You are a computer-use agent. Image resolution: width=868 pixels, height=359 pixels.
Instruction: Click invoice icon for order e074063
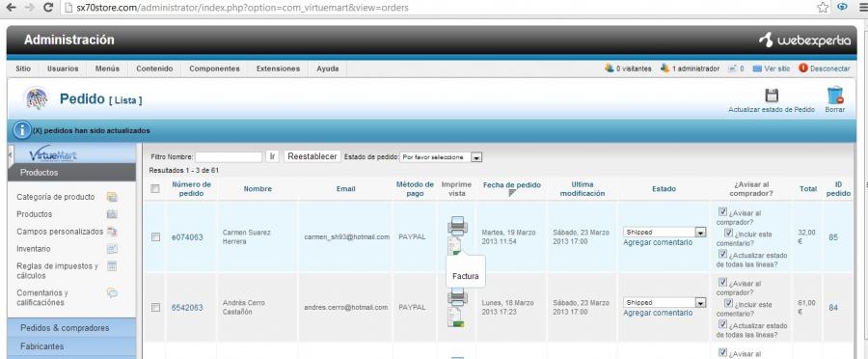[454, 245]
